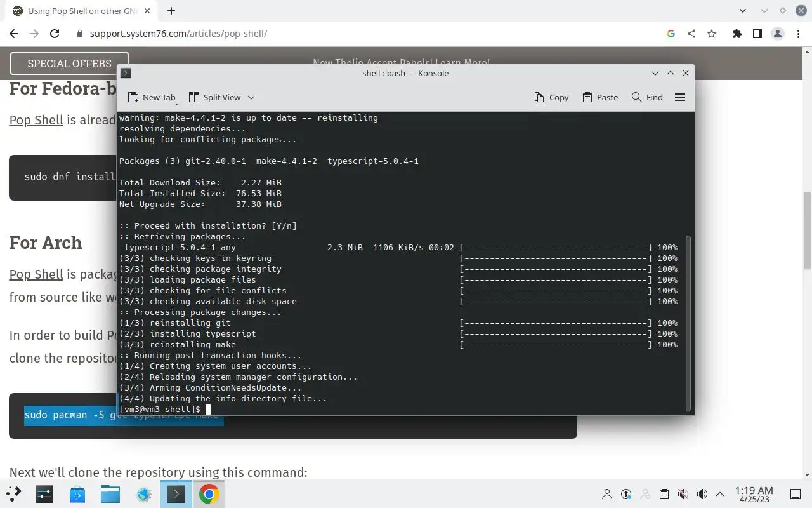The width and height of the screenshot is (812, 508).
Task: Toggle Chrome side panel
Action: tap(757, 34)
